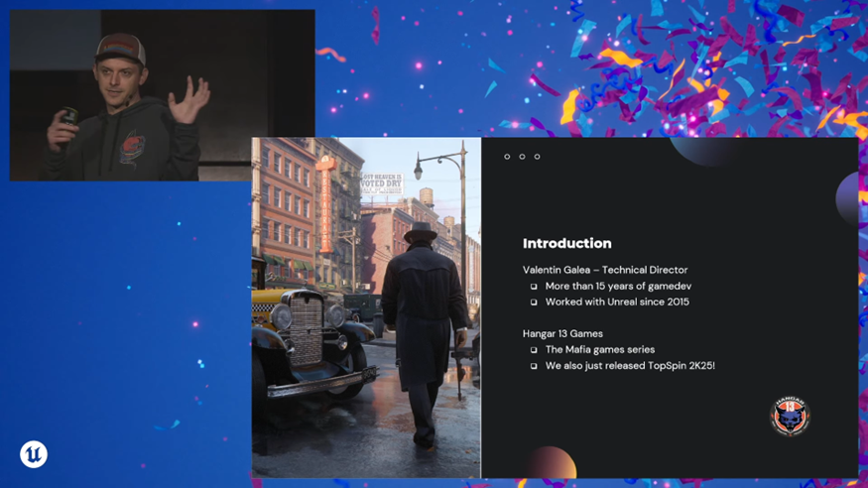This screenshot has height=488, width=868.
Task: Click the 'Hangar 13 Games' line
Action: click(562, 333)
